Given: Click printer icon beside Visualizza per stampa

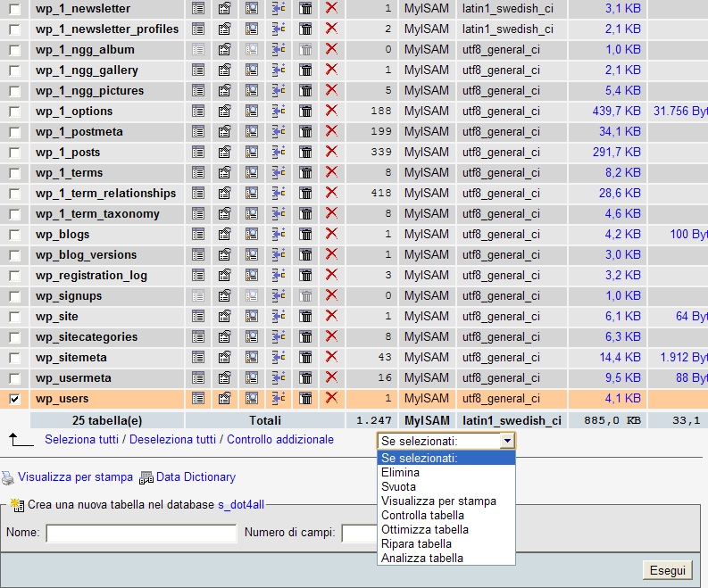Looking at the screenshot, I should pos(8,478).
